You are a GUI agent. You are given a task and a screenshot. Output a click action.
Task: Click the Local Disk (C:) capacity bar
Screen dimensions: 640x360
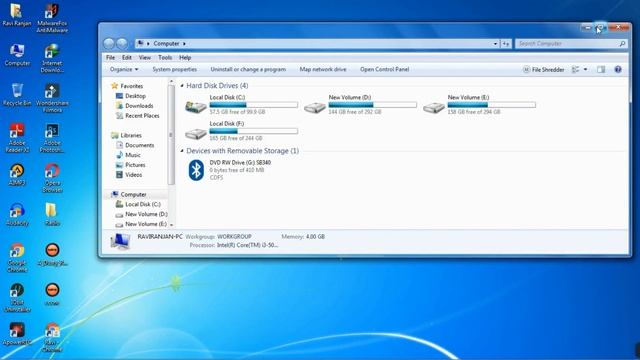pyautogui.click(x=253, y=105)
